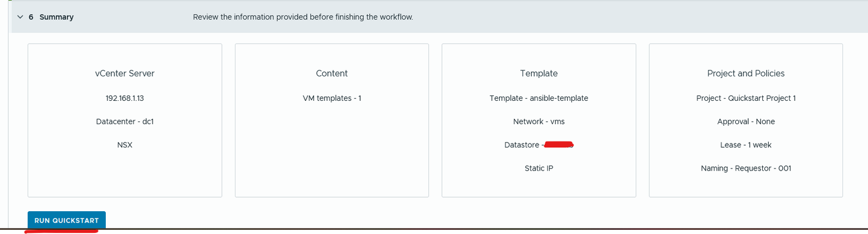
Task: Select the Template card heading
Action: click(539, 73)
